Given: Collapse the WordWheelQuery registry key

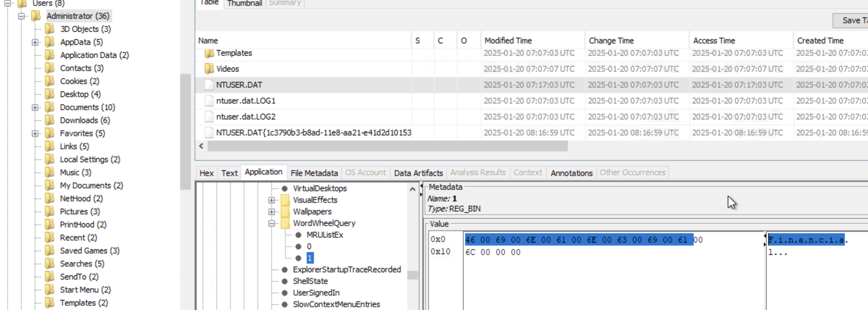Looking at the screenshot, I should click(x=272, y=223).
